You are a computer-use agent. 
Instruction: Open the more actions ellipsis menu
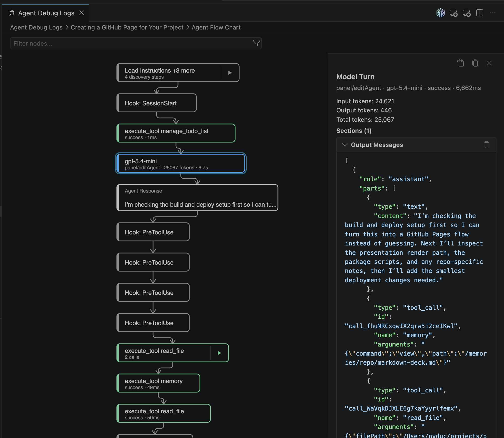[x=493, y=13]
